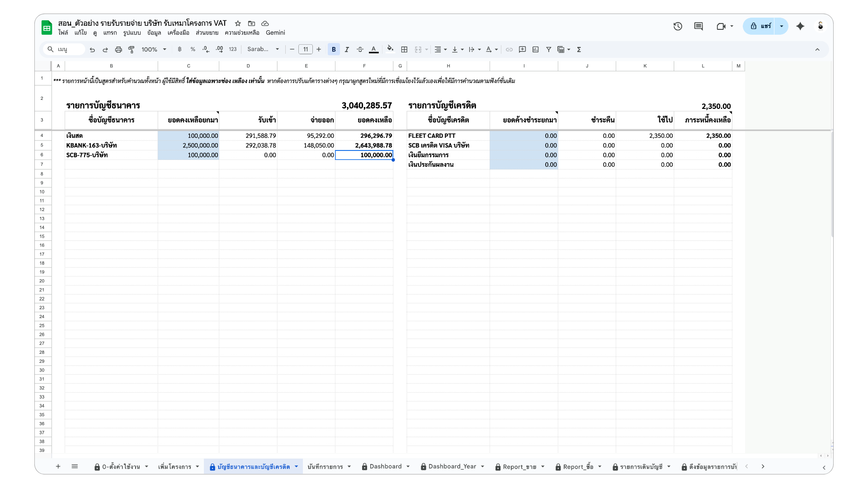
Task: Collapse the toolbar with chevron
Action: point(817,50)
